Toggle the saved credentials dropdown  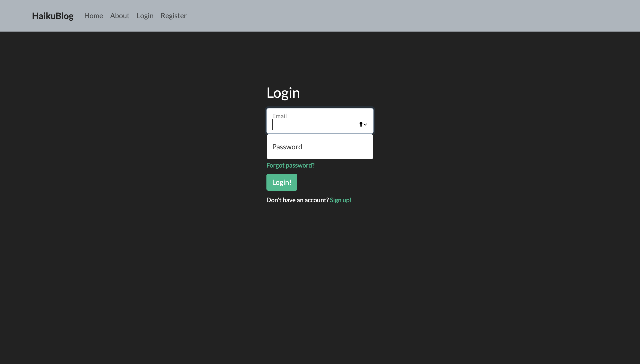coord(363,124)
